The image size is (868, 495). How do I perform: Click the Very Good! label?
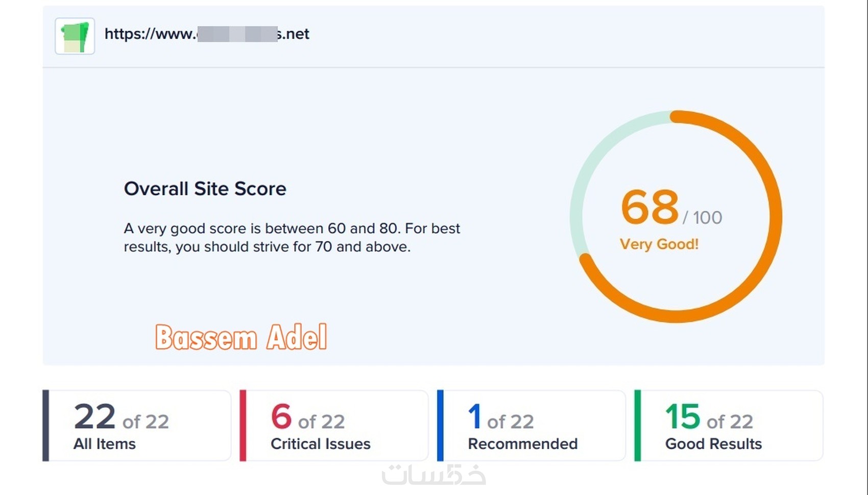[x=659, y=244]
